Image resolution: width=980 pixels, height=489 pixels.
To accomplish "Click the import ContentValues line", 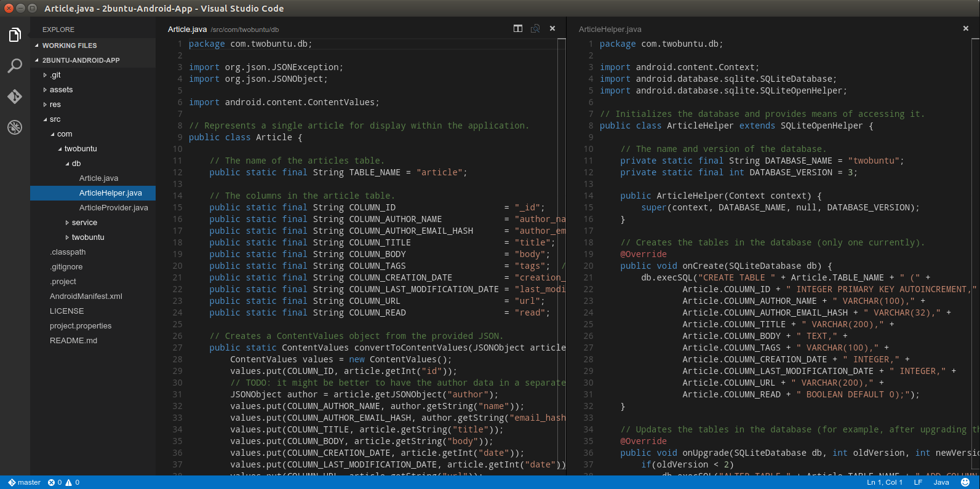I will tap(284, 102).
